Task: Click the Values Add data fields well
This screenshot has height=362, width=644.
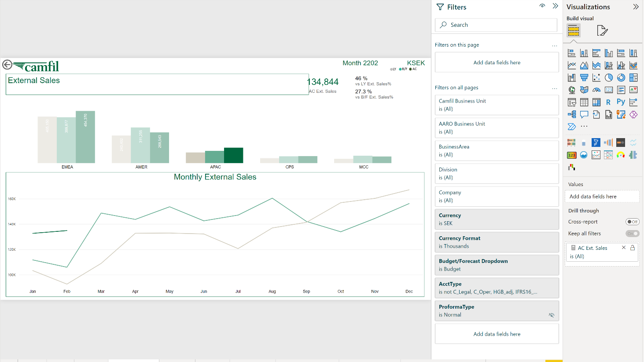Action: 602,197
